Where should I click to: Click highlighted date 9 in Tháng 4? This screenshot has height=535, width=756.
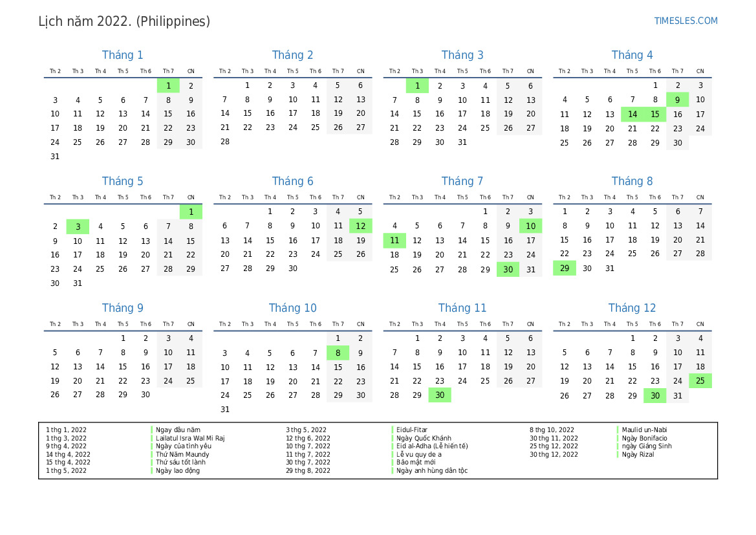(677, 100)
